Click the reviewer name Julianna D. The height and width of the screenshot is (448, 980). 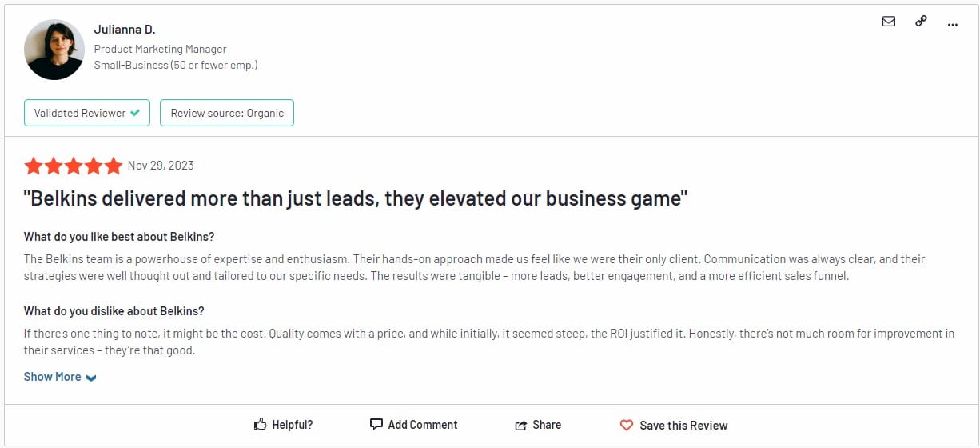(125, 30)
